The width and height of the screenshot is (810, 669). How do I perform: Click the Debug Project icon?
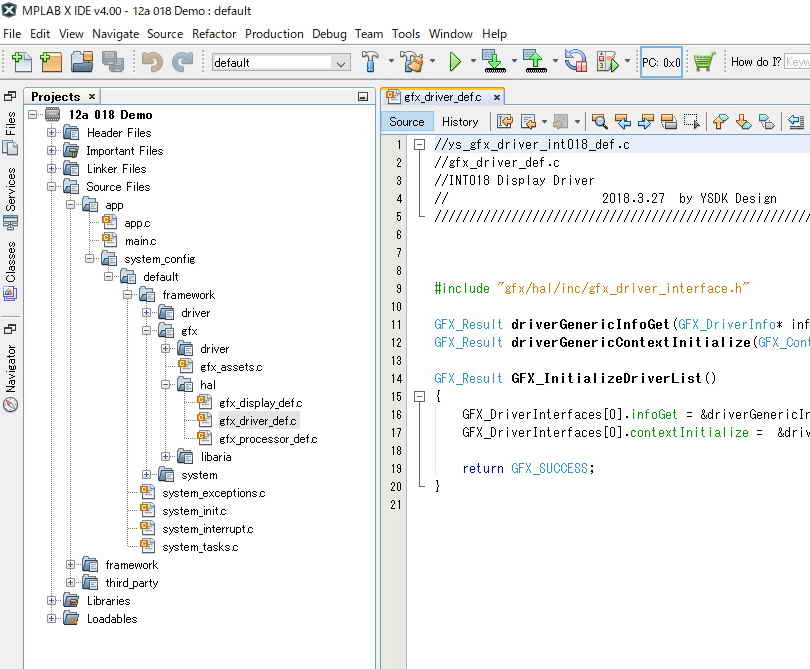[608, 61]
